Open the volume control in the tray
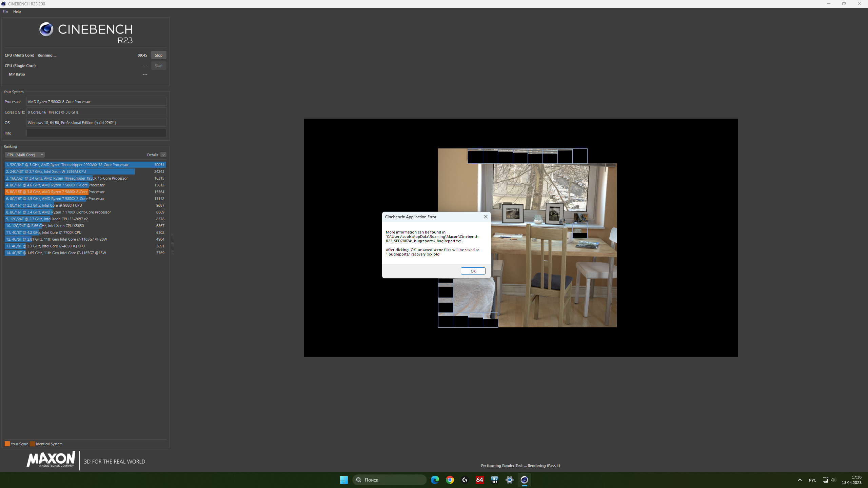The image size is (868, 488). (x=833, y=480)
